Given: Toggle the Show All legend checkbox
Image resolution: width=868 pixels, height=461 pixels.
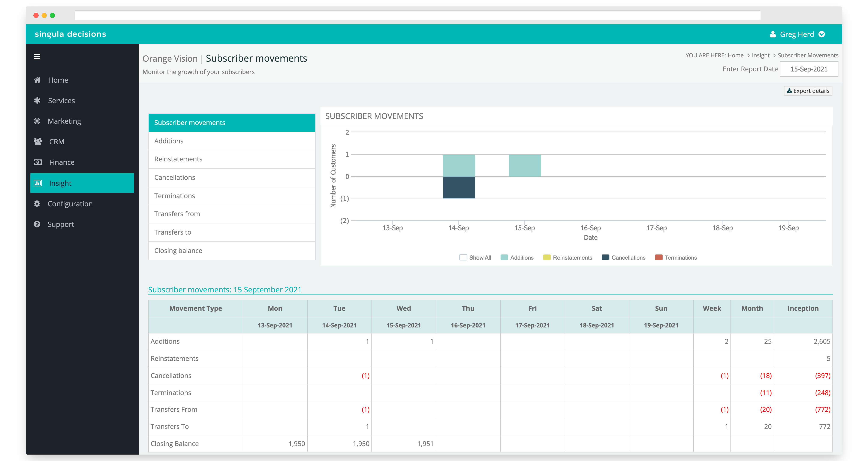Looking at the screenshot, I should pyautogui.click(x=463, y=257).
